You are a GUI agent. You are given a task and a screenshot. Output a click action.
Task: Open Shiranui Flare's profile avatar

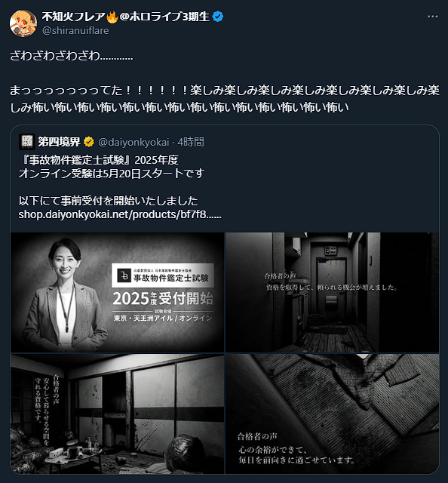click(23, 23)
